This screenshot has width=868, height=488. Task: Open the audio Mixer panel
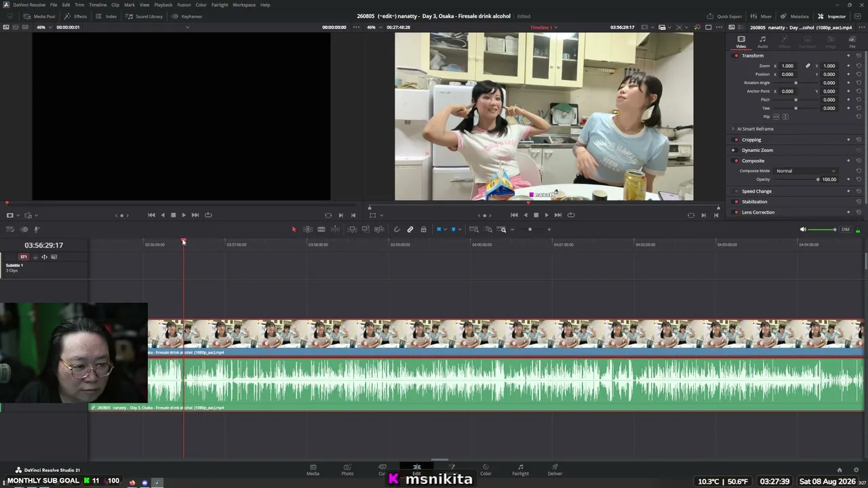click(761, 16)
